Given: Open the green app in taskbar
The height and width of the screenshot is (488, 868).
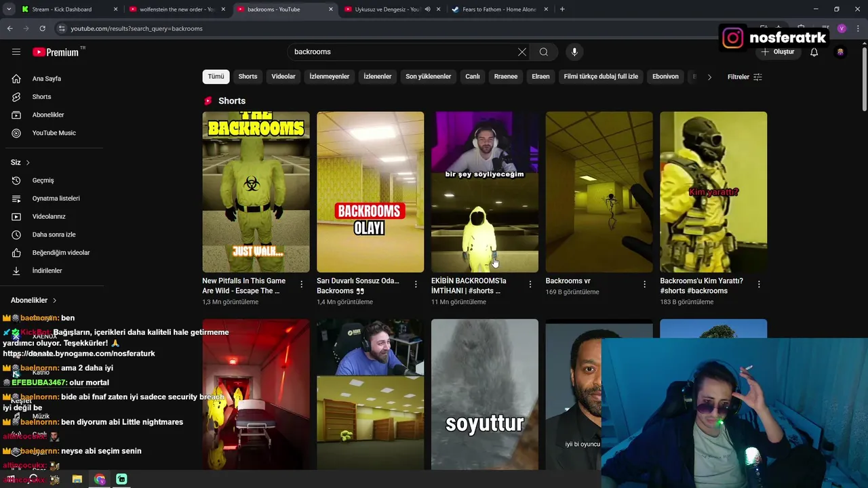Looking at the screenshot, I should (121, 479).
